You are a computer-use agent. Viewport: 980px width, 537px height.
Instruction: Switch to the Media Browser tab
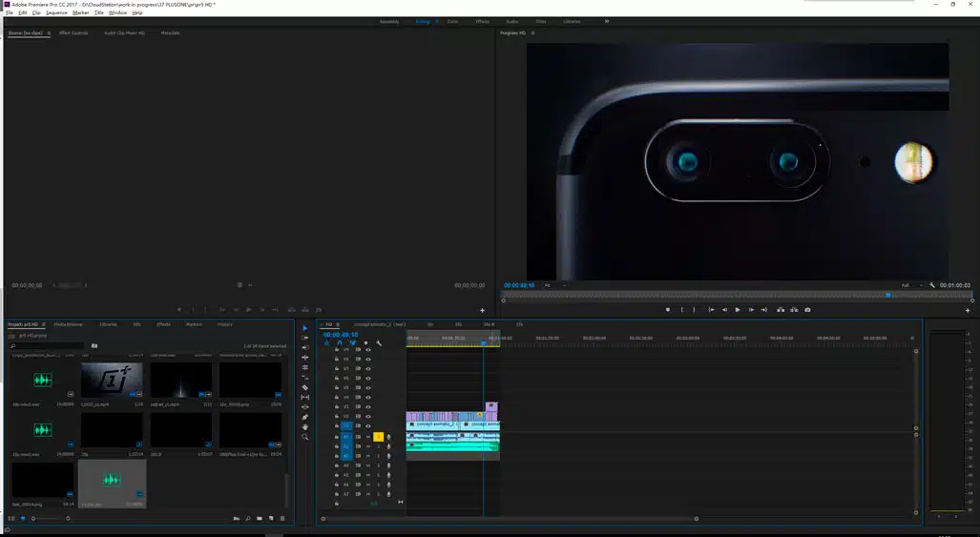click(x=68, y=324)
